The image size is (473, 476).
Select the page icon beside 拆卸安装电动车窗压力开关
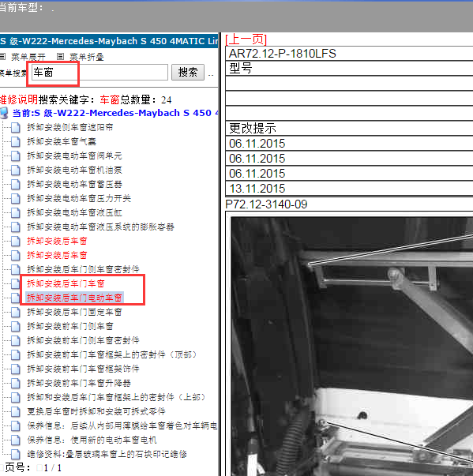[16, 199]
